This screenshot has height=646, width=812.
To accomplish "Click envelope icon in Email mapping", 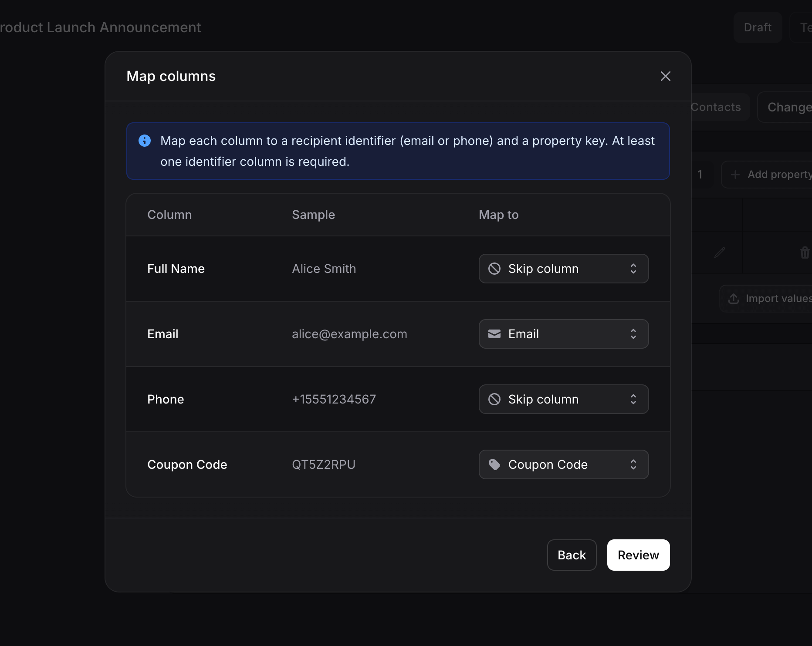I will [x=494, y=334].
